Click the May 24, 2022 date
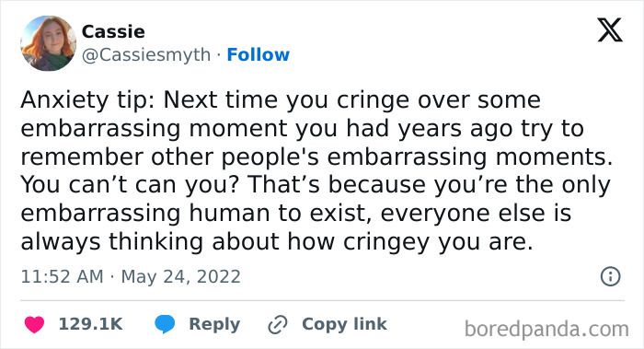Viewport: 644px width, 349px height. click(x=180, y=276)
